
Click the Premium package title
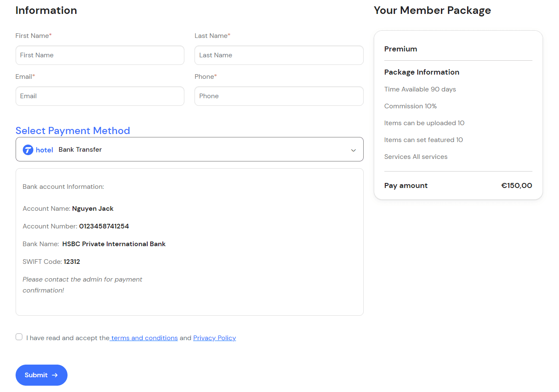400,49
